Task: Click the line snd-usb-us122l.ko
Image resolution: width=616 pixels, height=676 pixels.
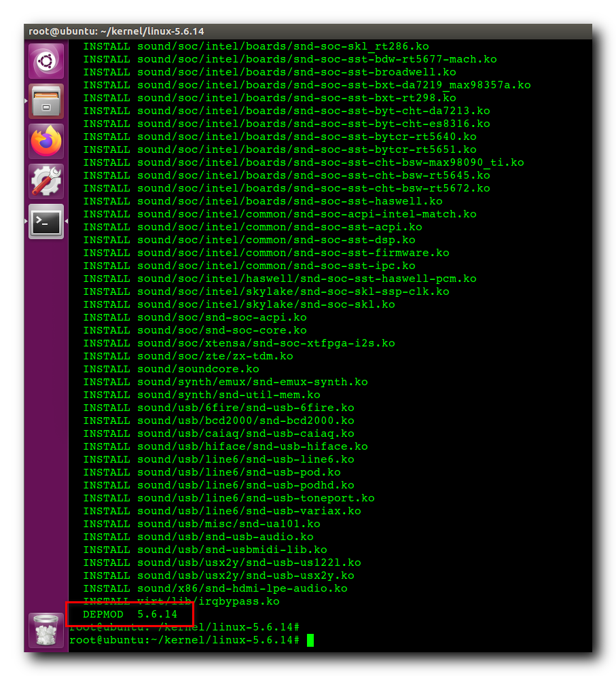Action: coord(222,563)
